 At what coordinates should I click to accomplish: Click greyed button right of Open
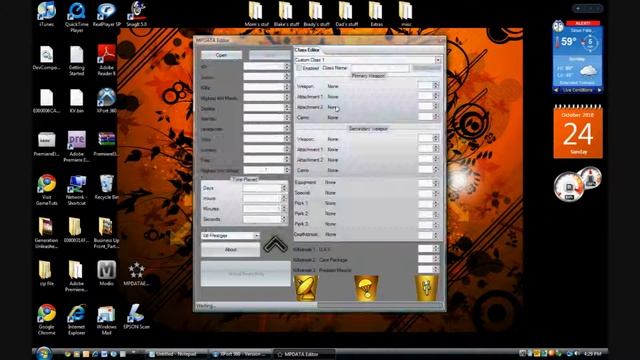point(269,55)
